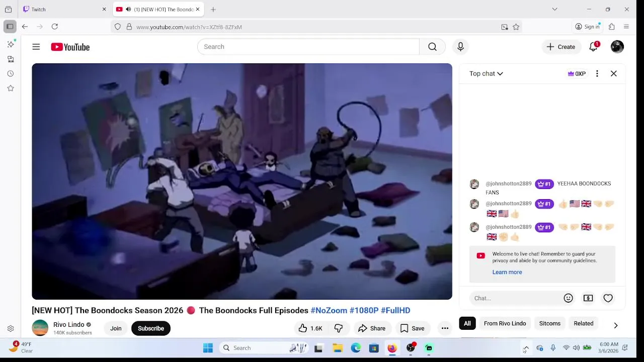Select the Related filter chip
Screen dimensions: 644x362
click(x=584, y=323)
